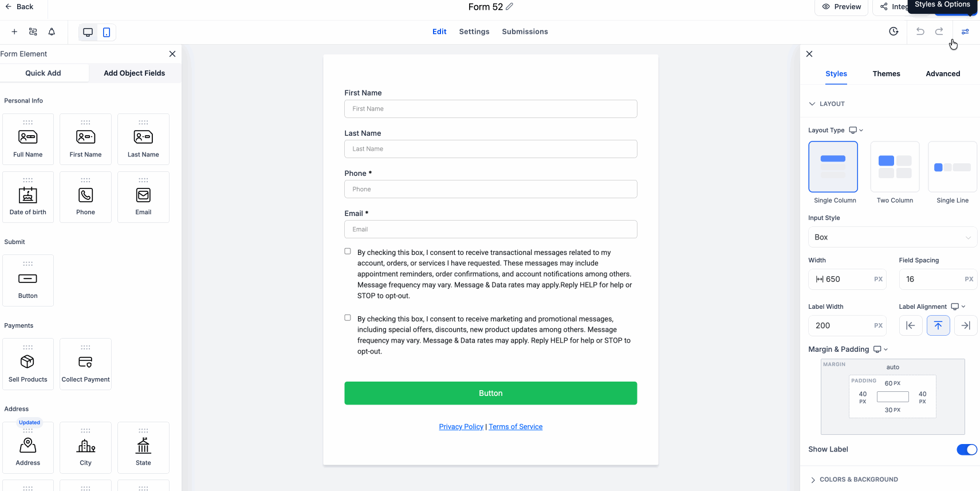Select top label alignment icon

point(938,325)
